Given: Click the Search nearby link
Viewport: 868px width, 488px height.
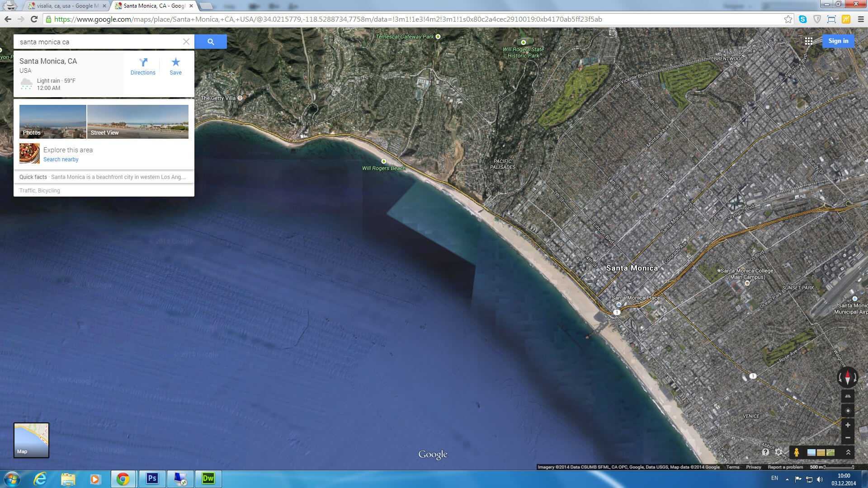Looking at the screenshot, I should pyautogui.click(x=61, y=160).
